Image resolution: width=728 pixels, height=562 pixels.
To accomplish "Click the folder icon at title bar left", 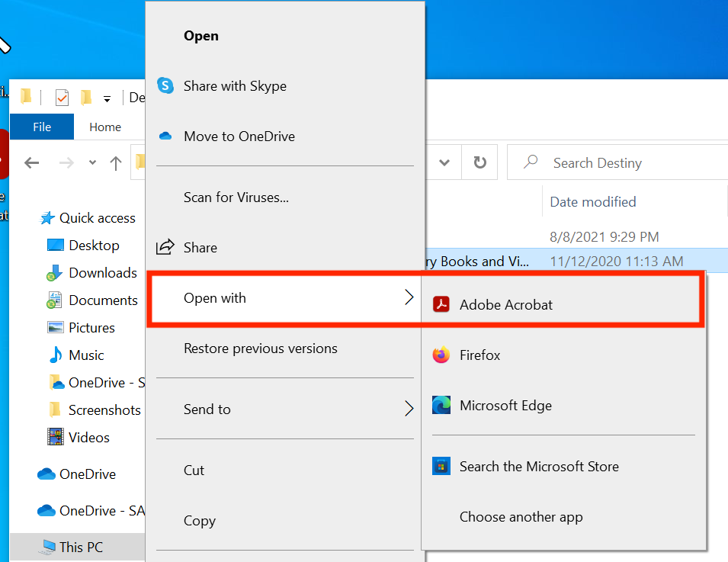I will (26, 97).
